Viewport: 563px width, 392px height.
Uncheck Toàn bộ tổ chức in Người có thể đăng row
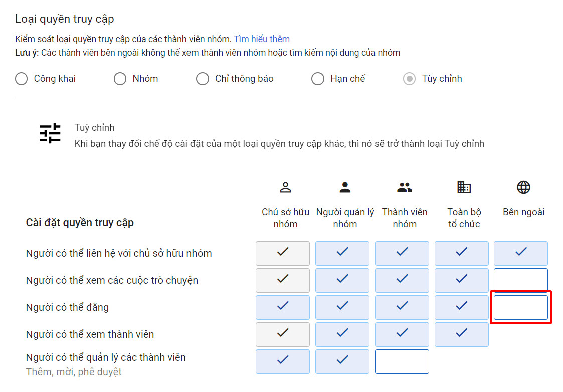click(461, 307)
